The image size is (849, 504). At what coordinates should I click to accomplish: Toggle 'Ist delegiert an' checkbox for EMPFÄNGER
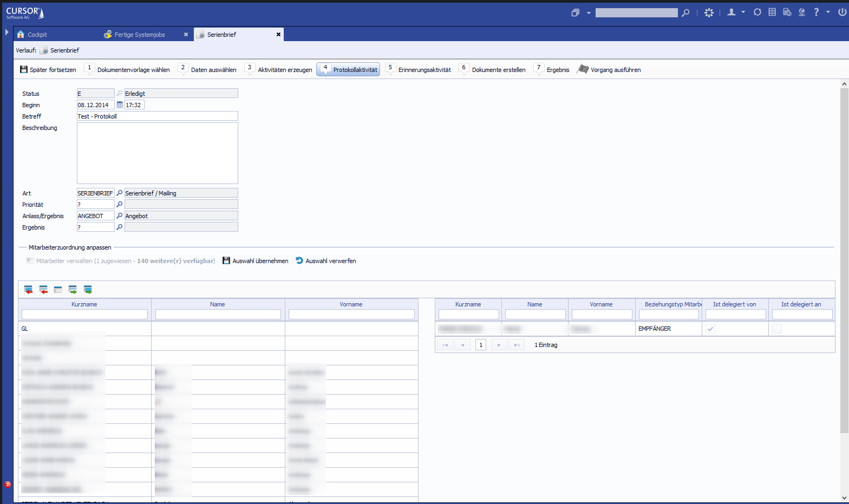777,329
